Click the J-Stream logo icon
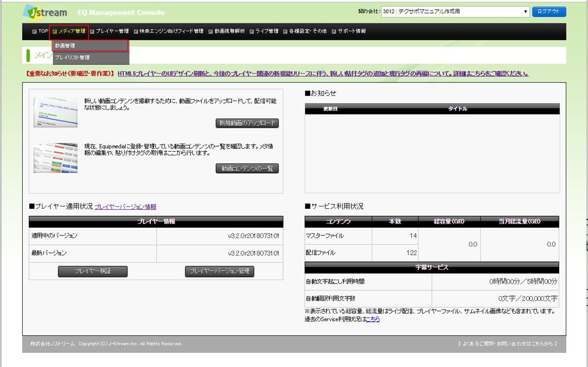588x367 pixels. 45,12
